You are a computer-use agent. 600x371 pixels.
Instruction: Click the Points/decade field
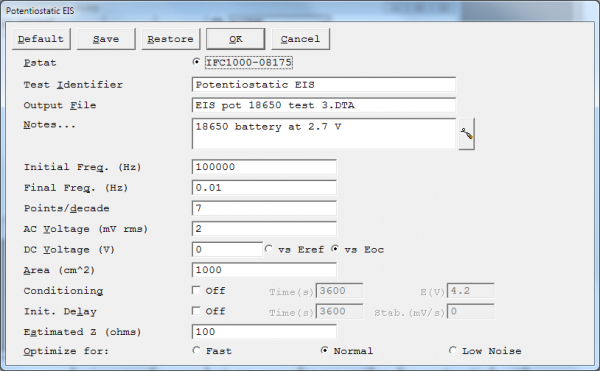pos(264,208)
